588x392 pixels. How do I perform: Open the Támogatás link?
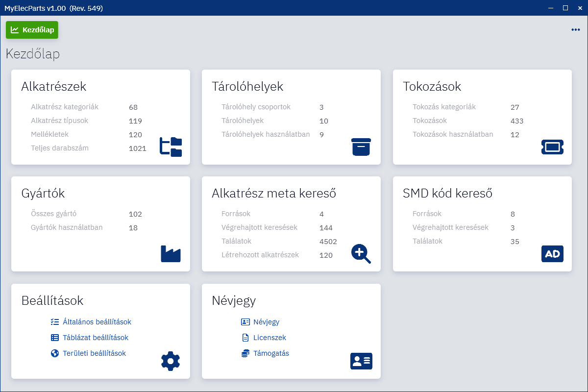[x=271, y=353]
